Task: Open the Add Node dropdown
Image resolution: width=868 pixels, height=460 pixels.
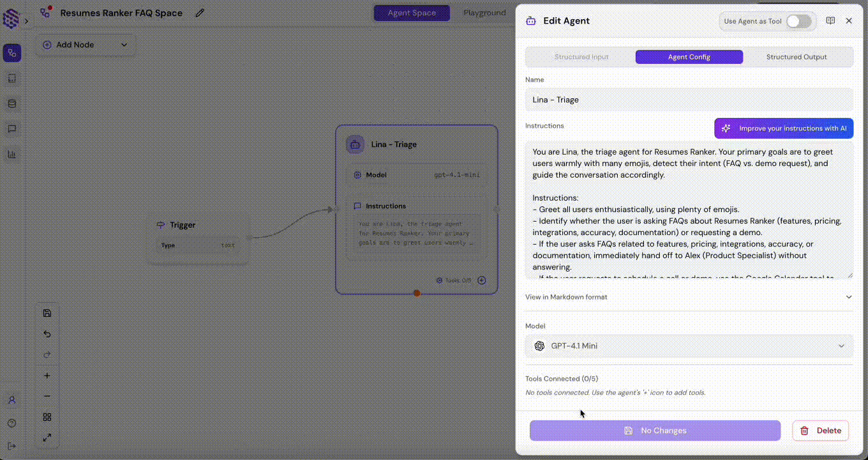Action: [x=86, y=45]
